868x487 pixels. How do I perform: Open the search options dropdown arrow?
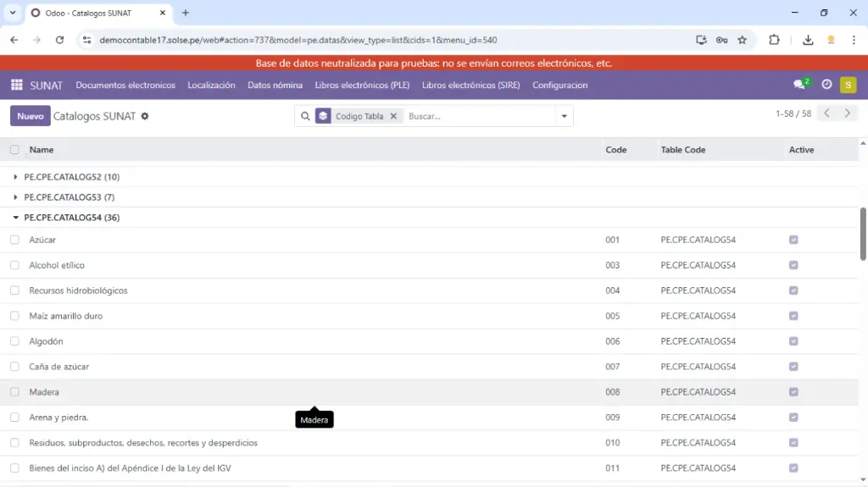tap(564, 116)
